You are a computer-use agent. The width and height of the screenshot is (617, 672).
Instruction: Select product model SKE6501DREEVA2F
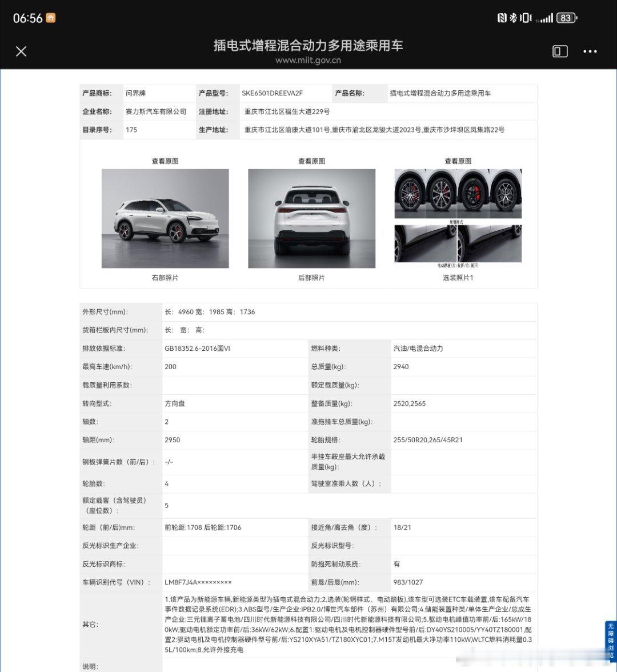[272, 93]
